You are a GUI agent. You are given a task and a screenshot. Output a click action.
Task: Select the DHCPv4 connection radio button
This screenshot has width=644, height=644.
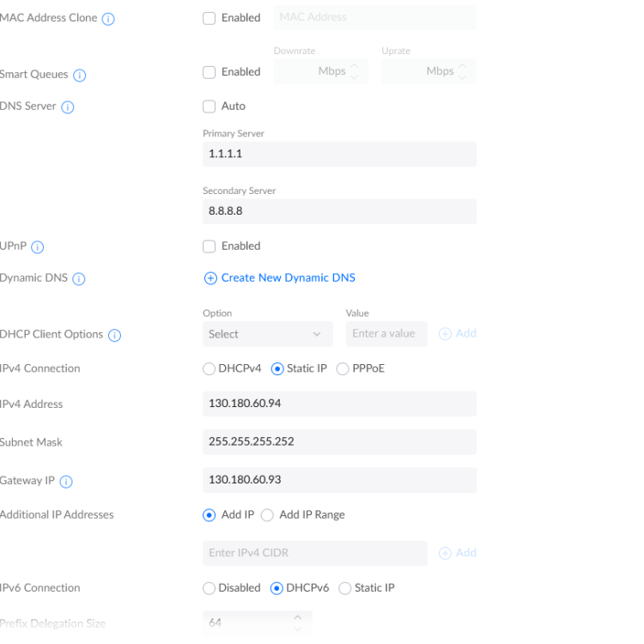click(x=210, y=369)
